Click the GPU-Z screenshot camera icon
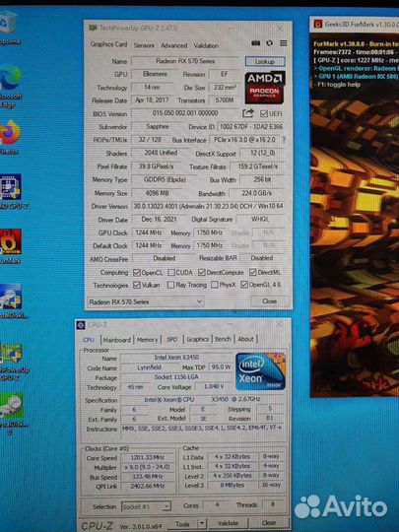399x532 pixels. pos(255,43)
